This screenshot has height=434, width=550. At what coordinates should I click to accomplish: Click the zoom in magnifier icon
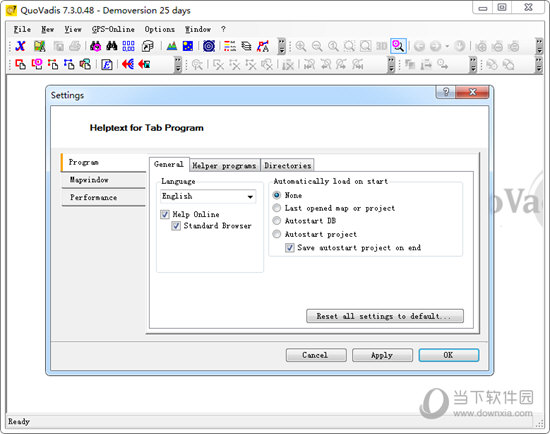tap(301, 46)
